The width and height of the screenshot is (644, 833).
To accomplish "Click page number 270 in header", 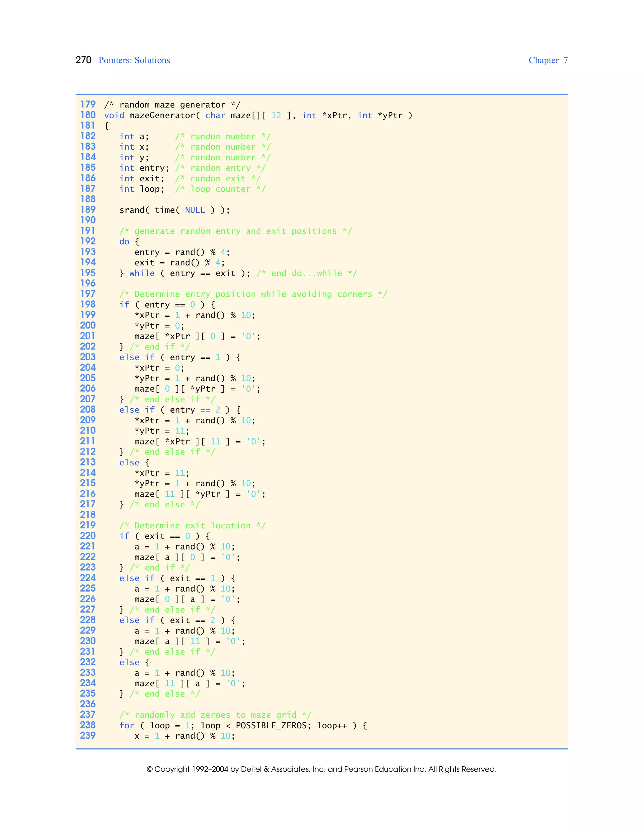I will (x=84, y=60).
